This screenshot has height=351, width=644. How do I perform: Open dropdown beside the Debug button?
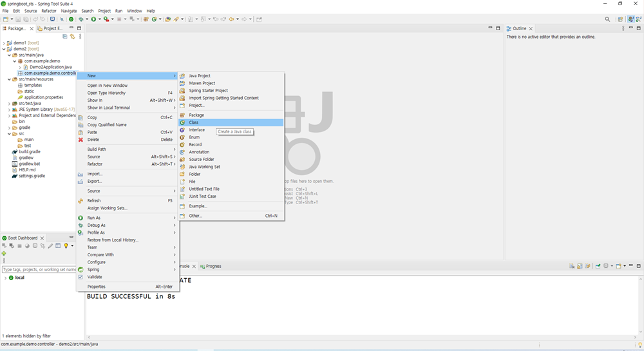pyautogui.click(x=87, y=19)
